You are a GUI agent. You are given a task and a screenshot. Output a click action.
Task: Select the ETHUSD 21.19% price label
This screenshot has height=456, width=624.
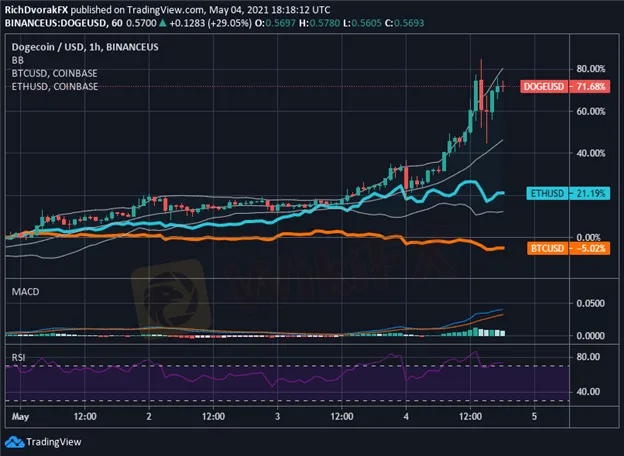568,193
